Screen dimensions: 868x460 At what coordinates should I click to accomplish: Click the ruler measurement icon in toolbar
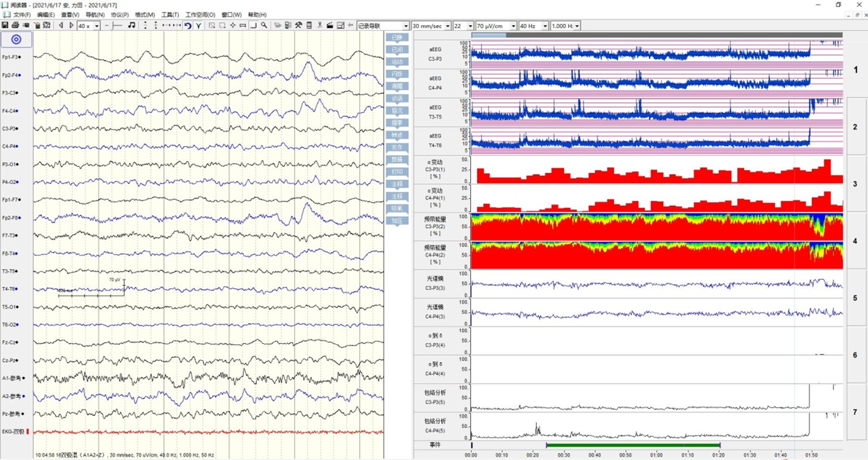pos(243,26)
